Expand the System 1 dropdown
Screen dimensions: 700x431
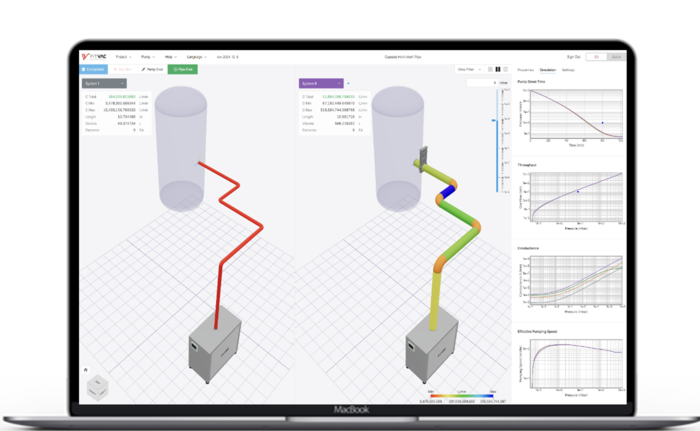[x=123, y=83]
